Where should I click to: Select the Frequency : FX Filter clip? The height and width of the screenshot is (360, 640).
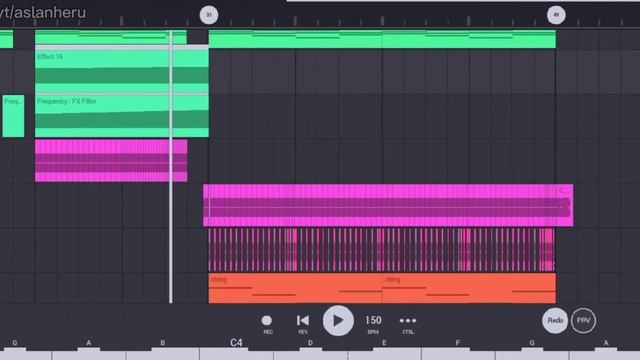[x=122, y=116]
